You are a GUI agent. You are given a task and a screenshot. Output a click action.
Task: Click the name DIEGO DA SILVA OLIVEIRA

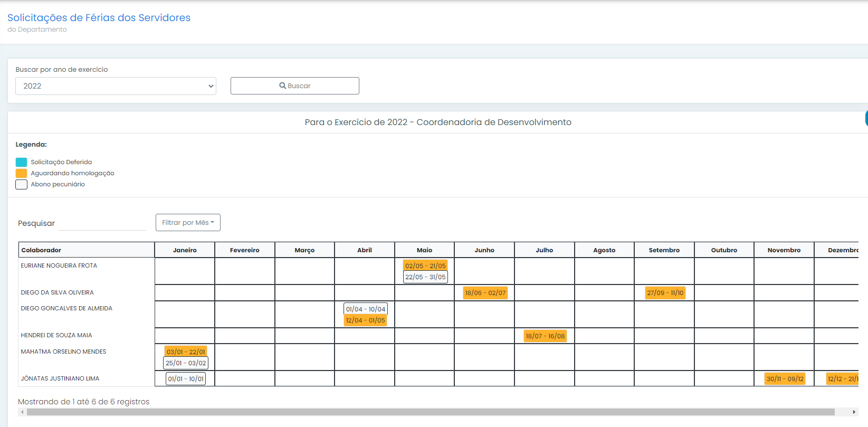[x=58, y=292]
